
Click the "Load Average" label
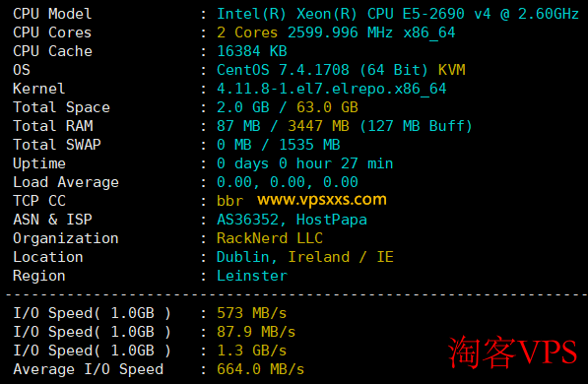pyautogui.click(x=66, y=182)
